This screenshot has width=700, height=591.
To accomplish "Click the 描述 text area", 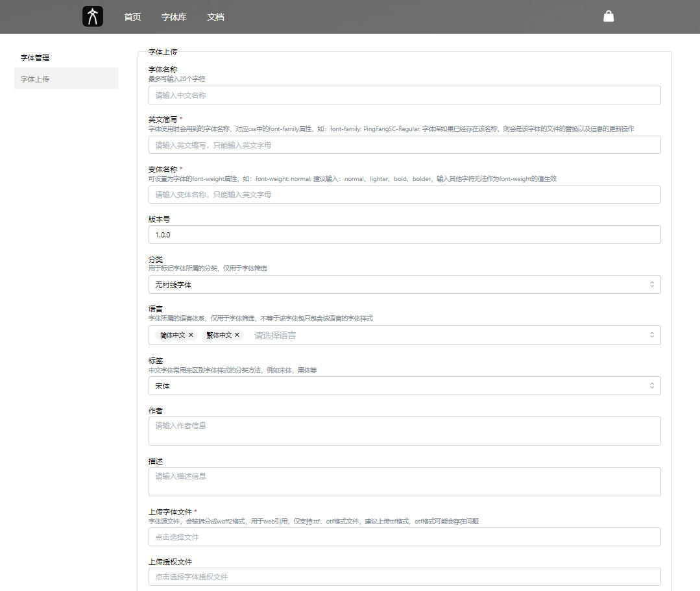I will 404,481.
